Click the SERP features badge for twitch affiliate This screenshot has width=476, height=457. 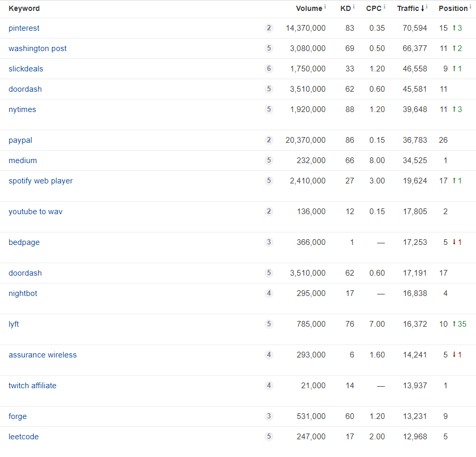[269, 385]
